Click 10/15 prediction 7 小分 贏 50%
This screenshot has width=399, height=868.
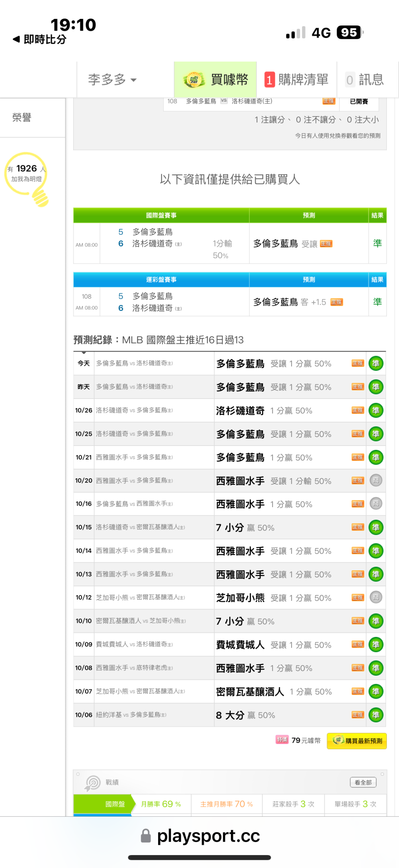(245, 528)
